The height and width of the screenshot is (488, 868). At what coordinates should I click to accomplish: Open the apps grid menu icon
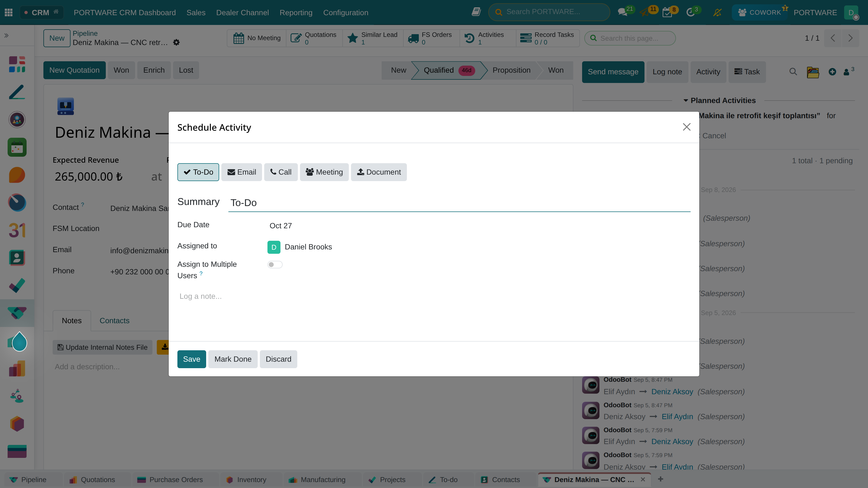[9, 12]
